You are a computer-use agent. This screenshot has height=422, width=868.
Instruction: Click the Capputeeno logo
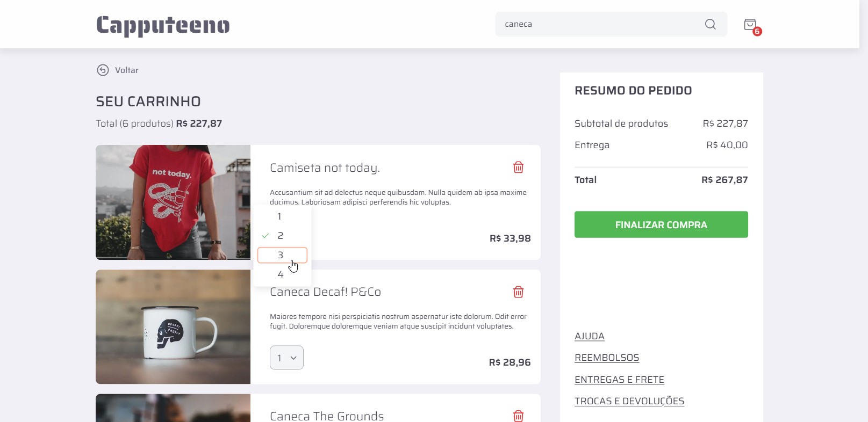pos(163,25)
